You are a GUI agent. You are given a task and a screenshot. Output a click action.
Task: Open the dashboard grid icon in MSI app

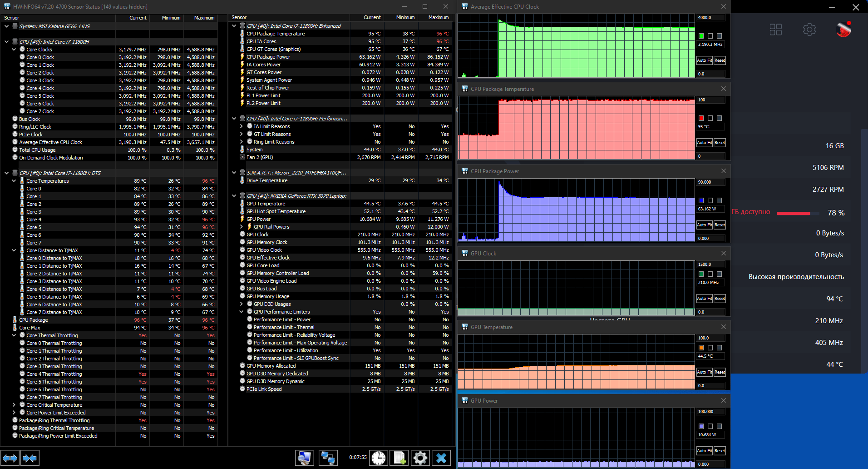click(x=775, y=30)
